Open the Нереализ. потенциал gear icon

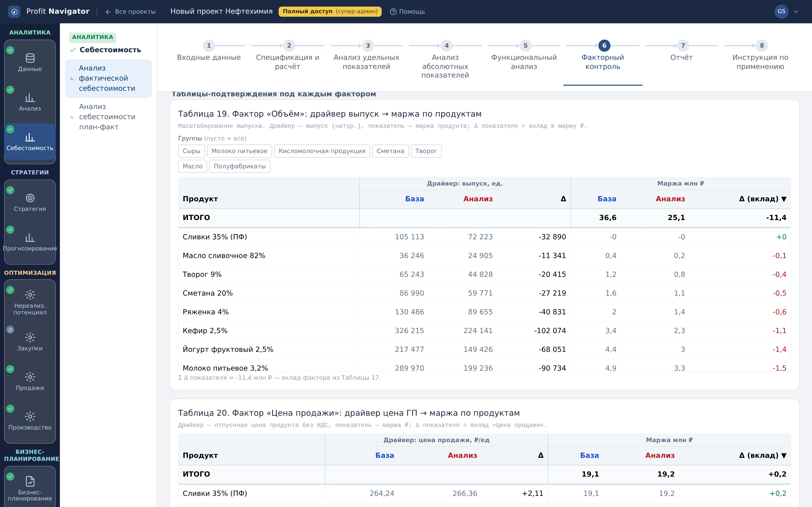coord(30,295)
